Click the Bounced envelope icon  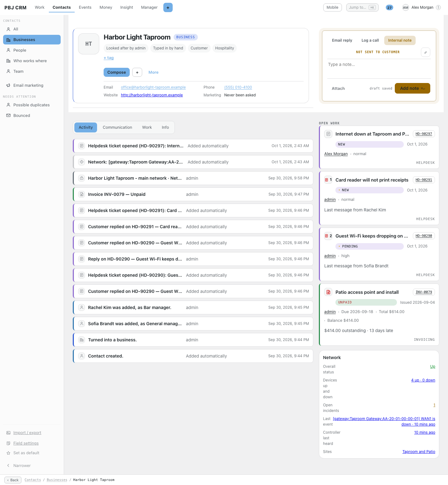8,116
